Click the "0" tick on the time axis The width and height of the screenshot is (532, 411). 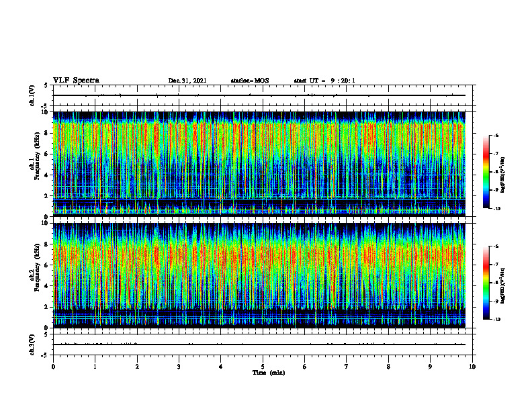coord(53,367)
